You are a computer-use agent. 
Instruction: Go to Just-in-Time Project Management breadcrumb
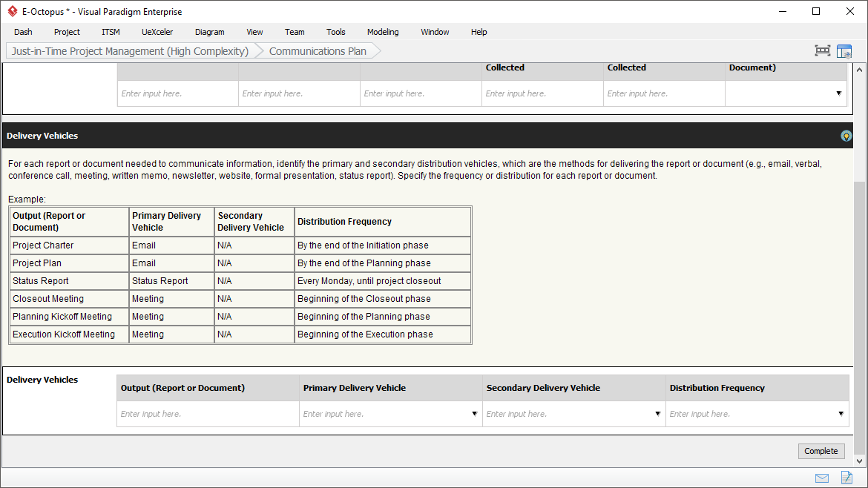[x=130, y=51]
